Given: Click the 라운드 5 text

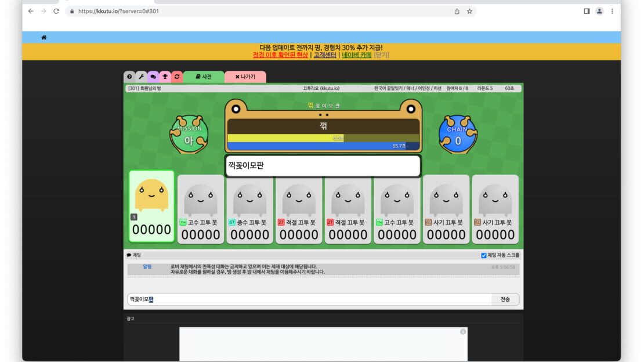Looking at the screenshot, I should click(x=484, y=88).
